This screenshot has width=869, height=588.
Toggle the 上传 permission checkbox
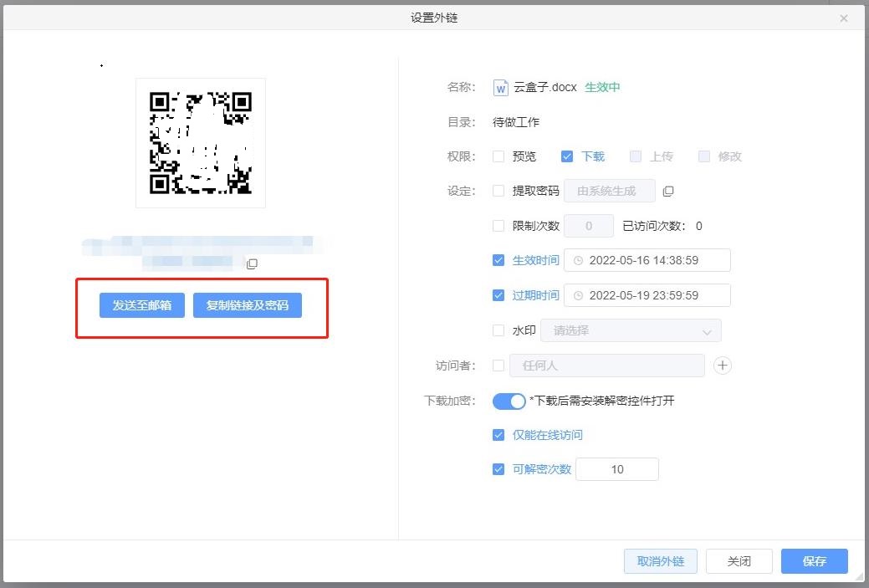[636, 156]
